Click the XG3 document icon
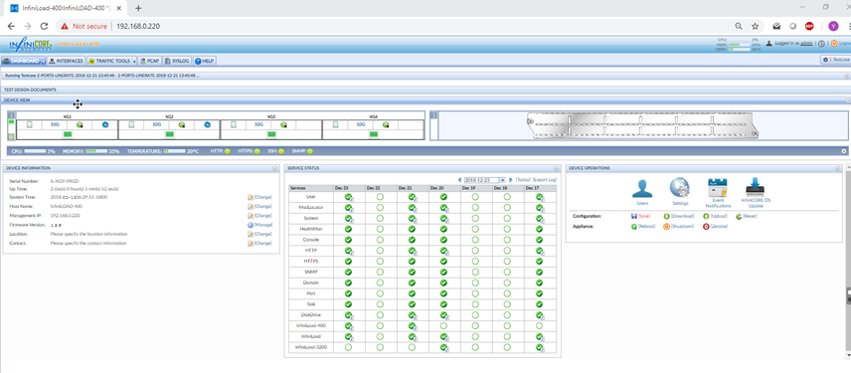Screen dimensions: 851x373 coord(234,124)
